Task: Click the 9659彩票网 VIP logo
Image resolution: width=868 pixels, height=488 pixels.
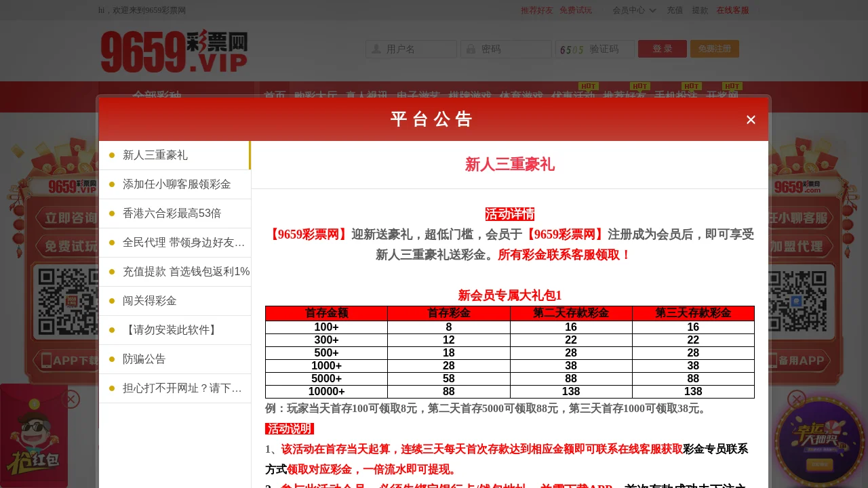Action: click(174, 50)
